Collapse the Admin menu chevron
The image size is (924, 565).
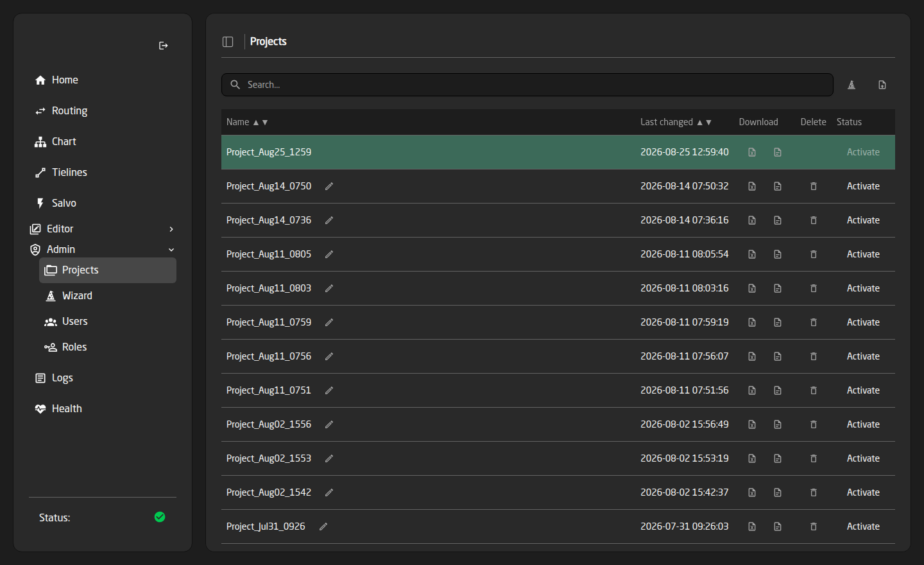coord(171,250)
